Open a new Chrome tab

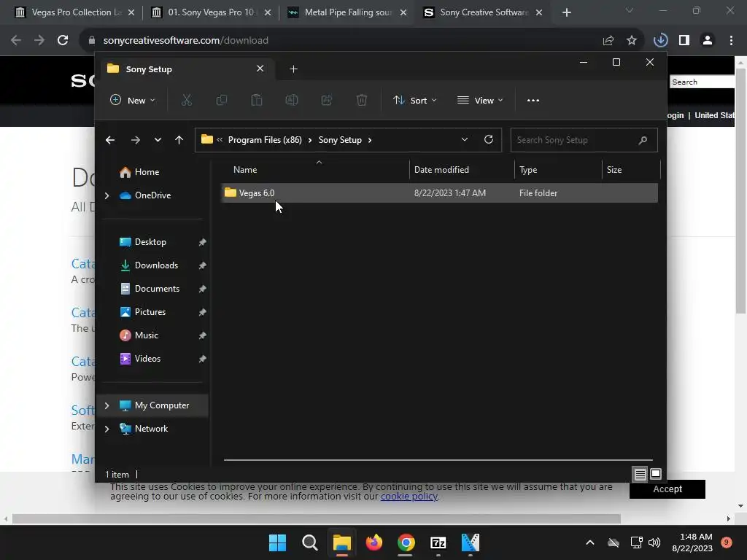click(566, 12)
